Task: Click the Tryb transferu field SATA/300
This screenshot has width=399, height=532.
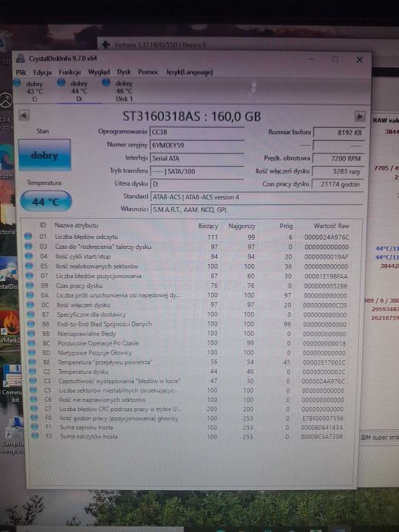Action: click(x=196, y=171)
